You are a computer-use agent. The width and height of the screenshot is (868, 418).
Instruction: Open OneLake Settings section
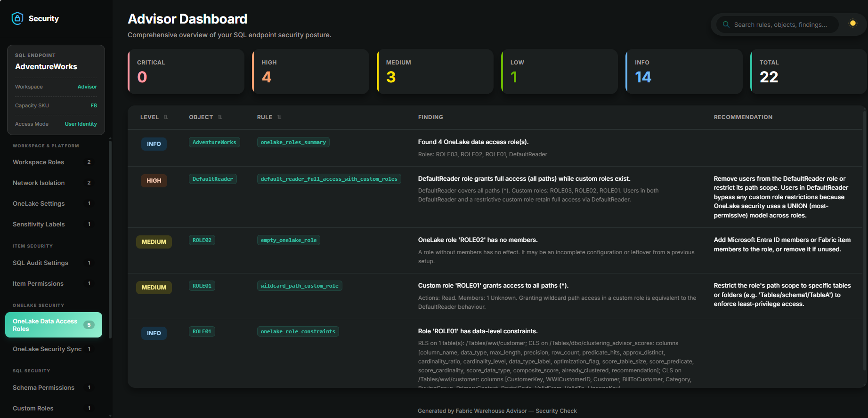[53, 204]
